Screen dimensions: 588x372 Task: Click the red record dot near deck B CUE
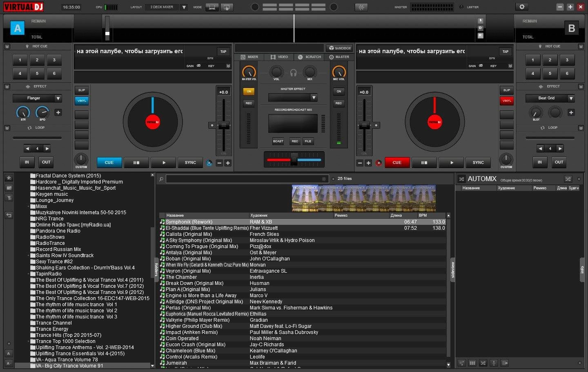pyautogui.click(x=379, y=163)
